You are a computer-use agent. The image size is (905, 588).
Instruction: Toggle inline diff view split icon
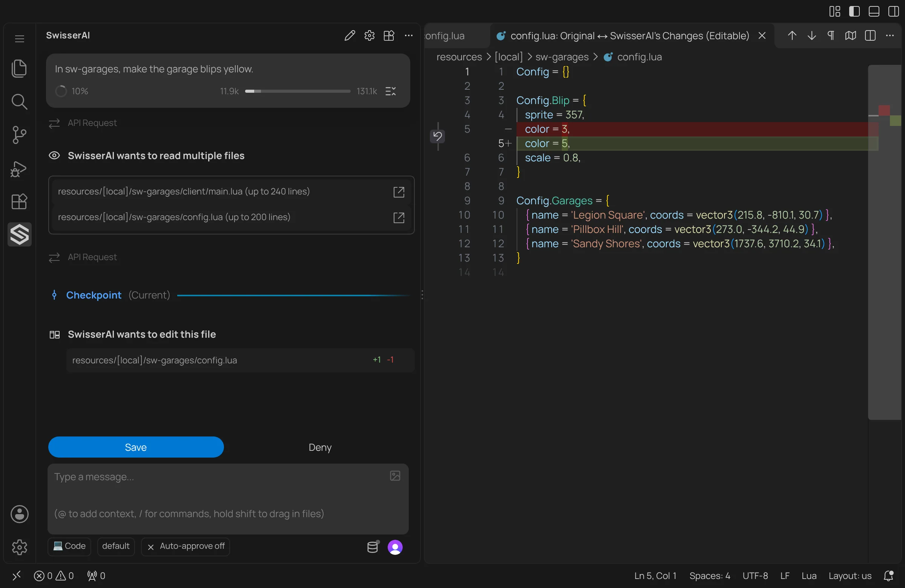870,36
